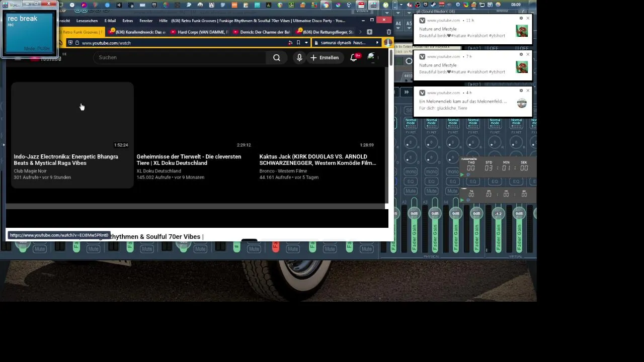Open Indo-Jazz Electronika video title

coord(66,160)
